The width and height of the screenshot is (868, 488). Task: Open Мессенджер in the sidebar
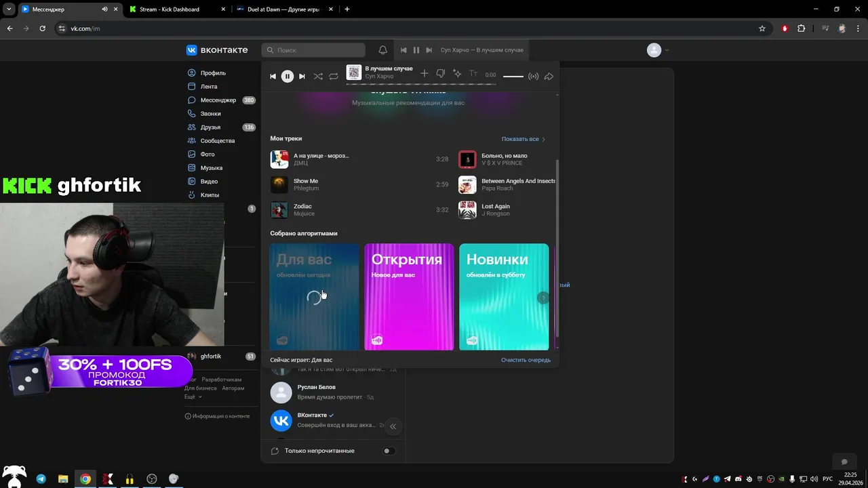pyautogui.click(x=218, y=100)
